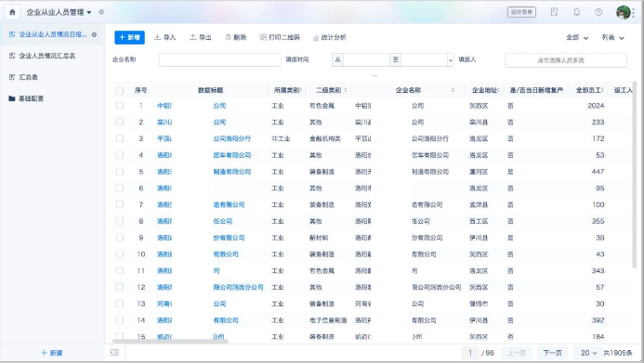Image resolution: width=644 pixels, height=363 pixels.
Task: Open the 全部 filter dropdown
Action: (577, 37)
